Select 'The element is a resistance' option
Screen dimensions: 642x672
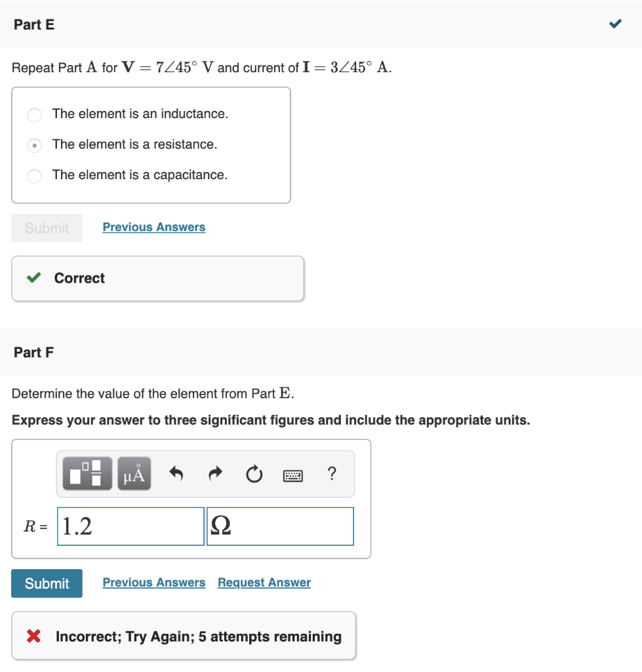[34, 145]
